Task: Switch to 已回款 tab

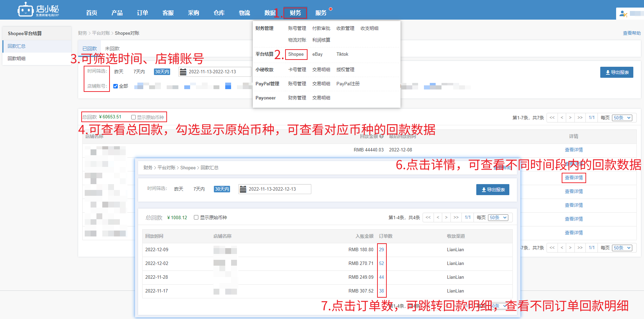Action: point(90,49)
